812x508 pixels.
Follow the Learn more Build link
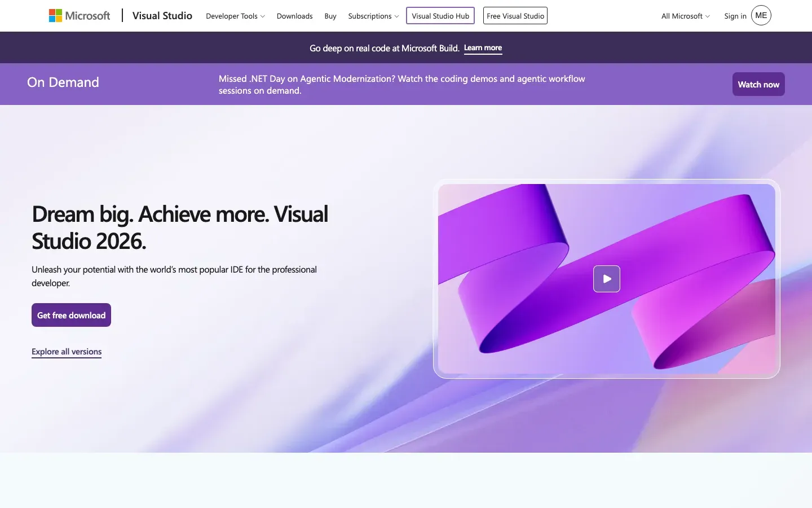483,48
